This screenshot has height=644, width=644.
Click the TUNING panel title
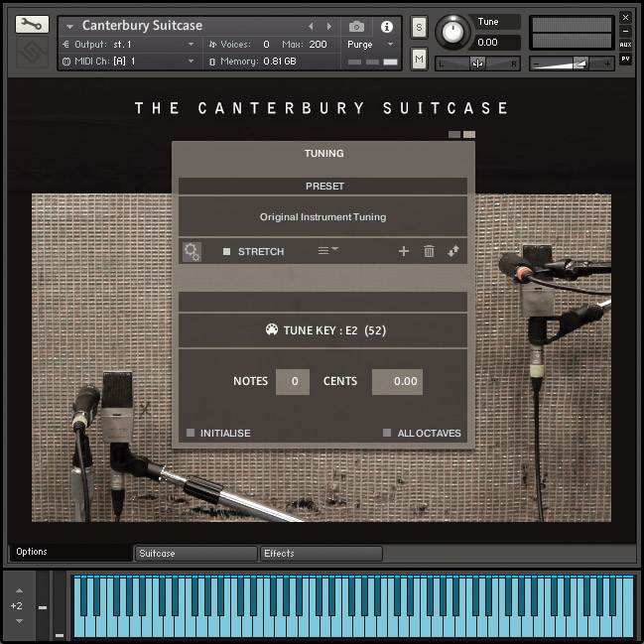[x=323, y=153]
